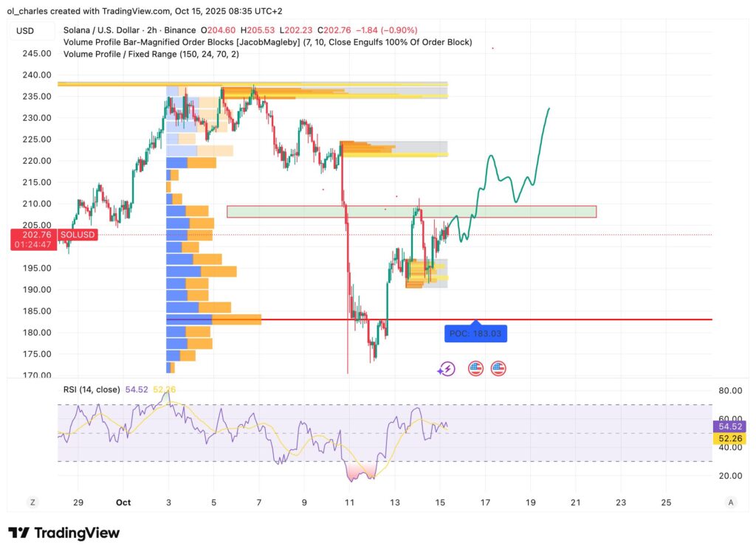Click the SOLUSD red price label
This screenshot has height=554, width=756.
click(76, 235)
